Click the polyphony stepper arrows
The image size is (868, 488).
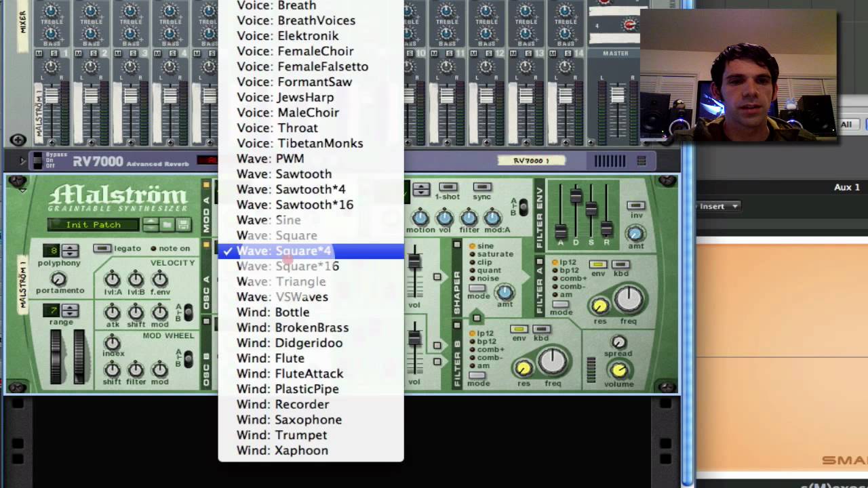pos(70,251)
